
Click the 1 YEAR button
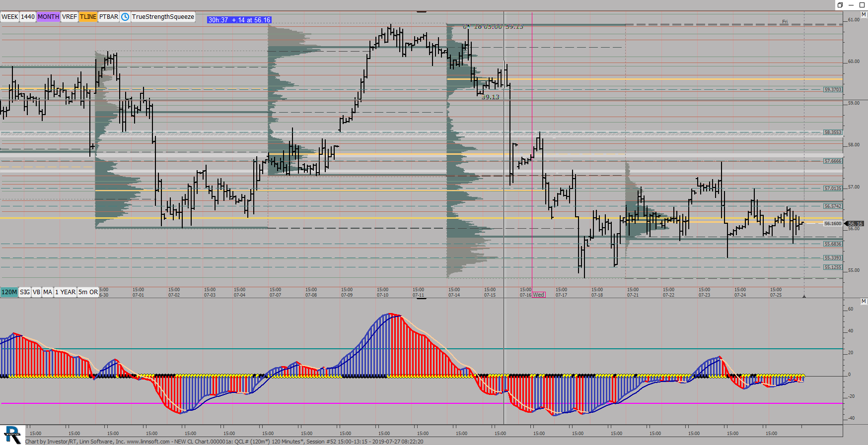pos(66,292)
